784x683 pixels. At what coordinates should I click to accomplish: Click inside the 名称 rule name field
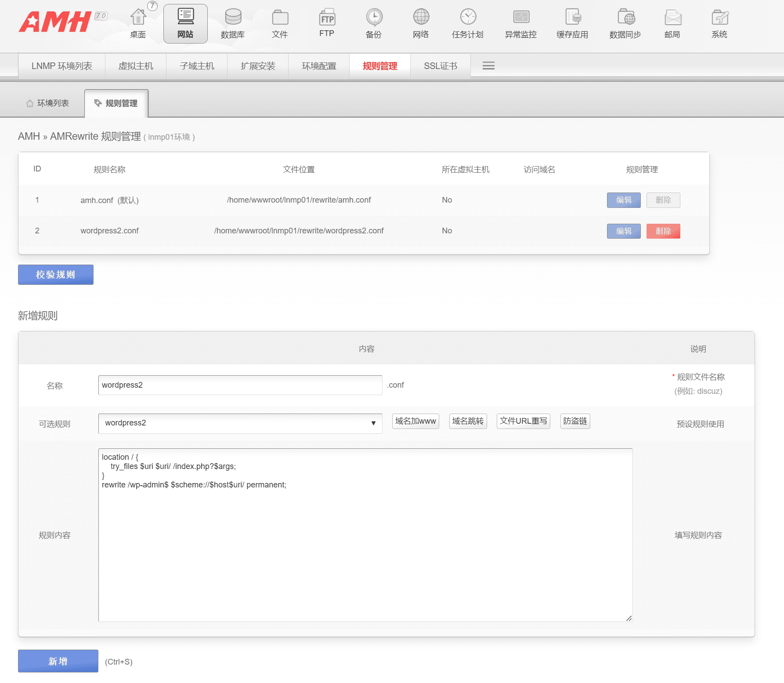(x=240, y=385)
